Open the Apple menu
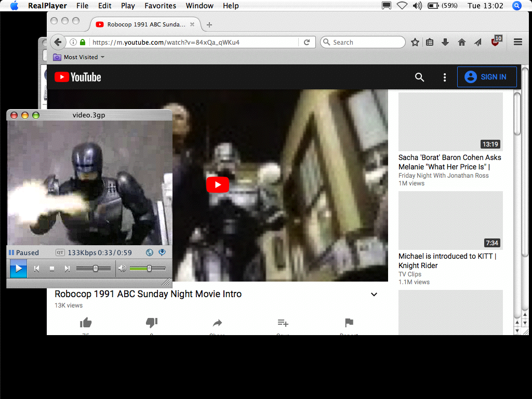The image size is (532, 399). coord(14,5)
